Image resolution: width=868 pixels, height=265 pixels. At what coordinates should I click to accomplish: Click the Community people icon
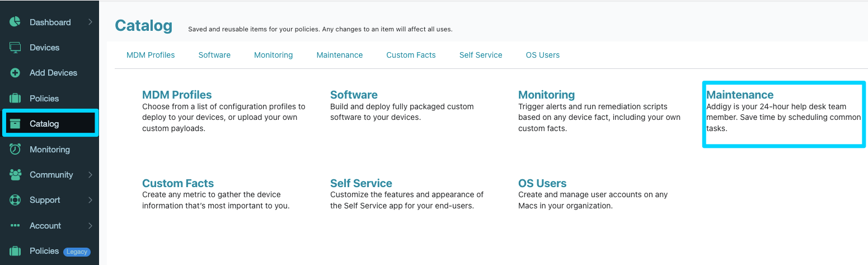point(15,174)
